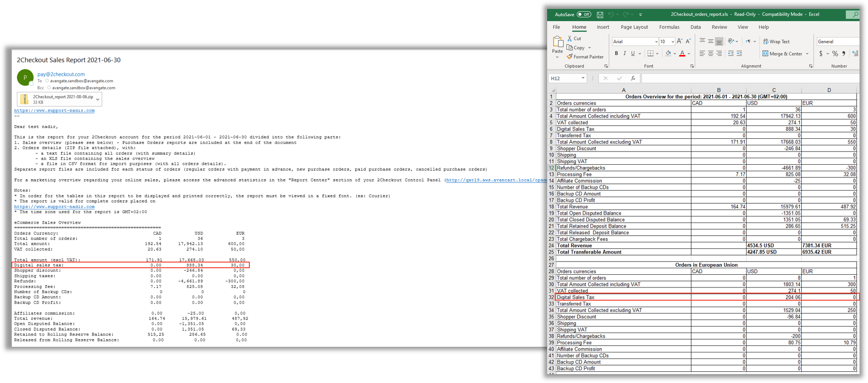This screenshot has height=383, width=868.
Task: Switch to the Insert tab
Action: 603,27
